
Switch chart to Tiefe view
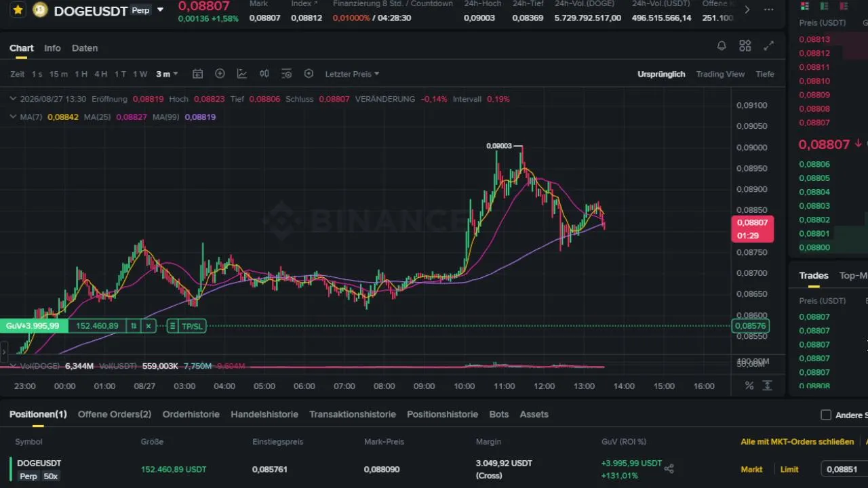pos(765,74)
